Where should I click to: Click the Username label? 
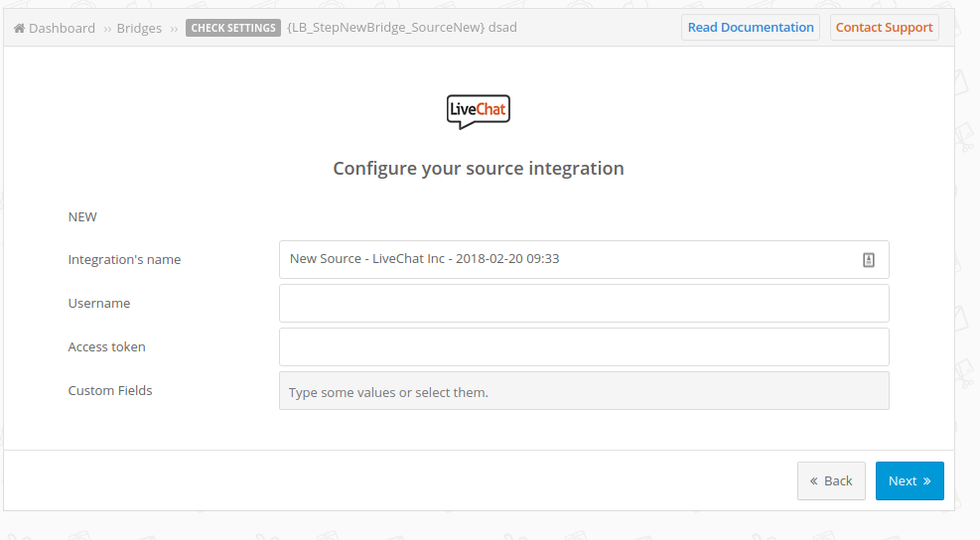click(x=99, y=303)
